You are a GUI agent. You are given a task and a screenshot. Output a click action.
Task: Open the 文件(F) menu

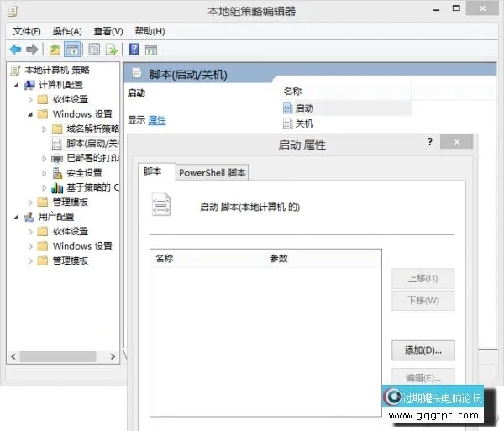[x=27, y=31]
